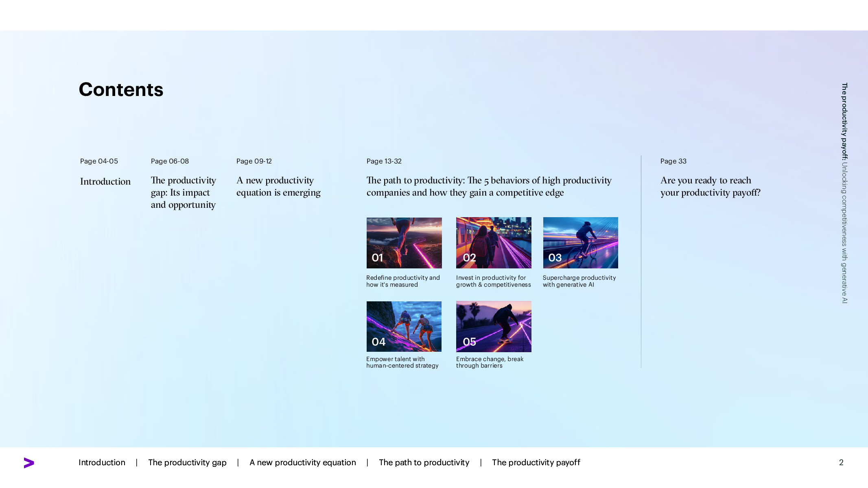This screenshot has height=488, width=868.
Task: Click caption 'Supercharge productivity with generative AI'
Action: 579,281
